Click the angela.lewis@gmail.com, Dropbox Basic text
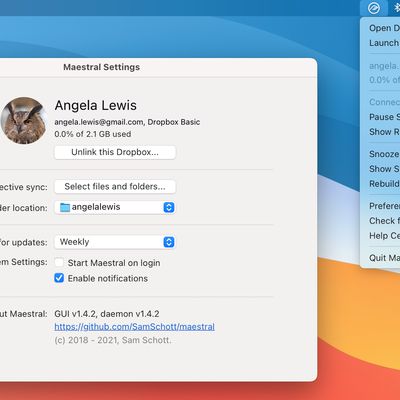The height and width of the screenshot is (400, 400). [127, 122]
